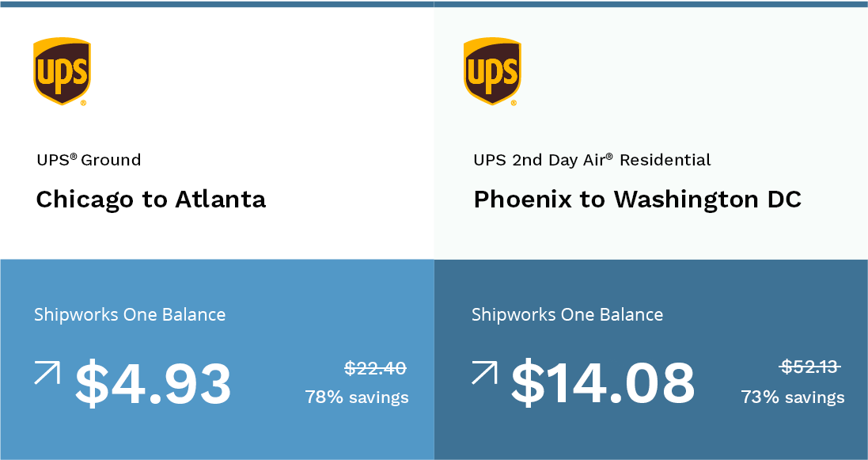Click Shipworks One Balance on light blue panel
868x460 pixels.
coord(130,315)
